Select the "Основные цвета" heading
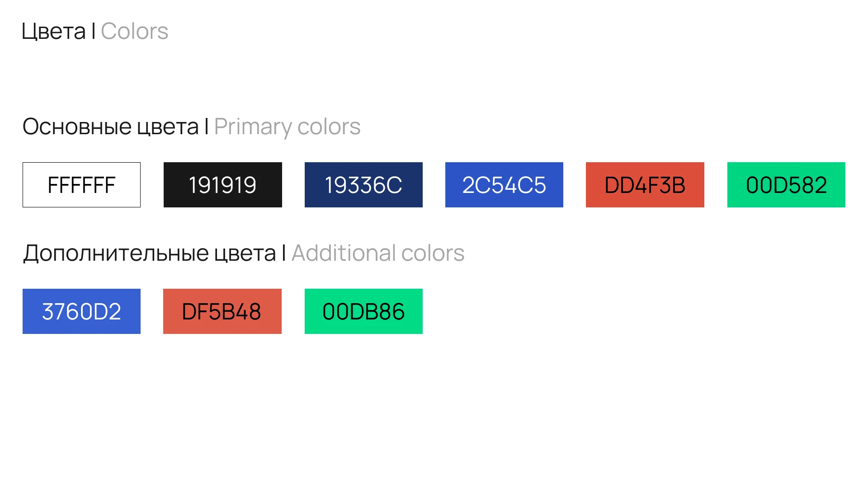This screenshot has width=868, height=488. (x=110, y=127)
